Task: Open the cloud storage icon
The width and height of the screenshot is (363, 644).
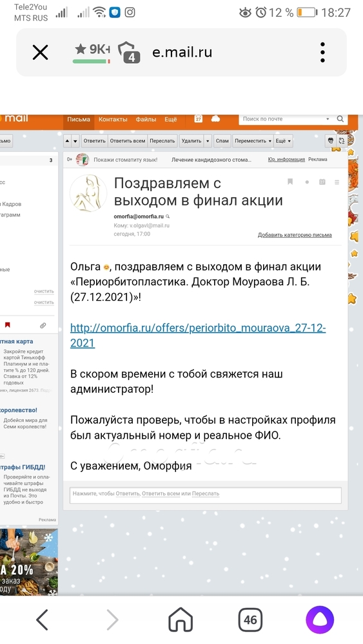Action: 215,118
